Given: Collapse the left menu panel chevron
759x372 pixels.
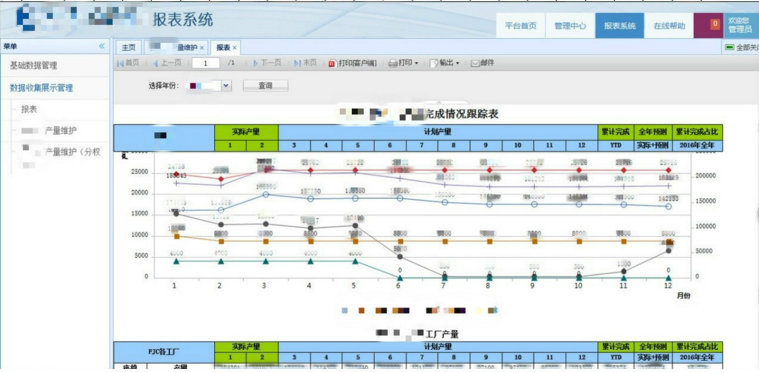Looking at the screenshot, I should point(102,46).
